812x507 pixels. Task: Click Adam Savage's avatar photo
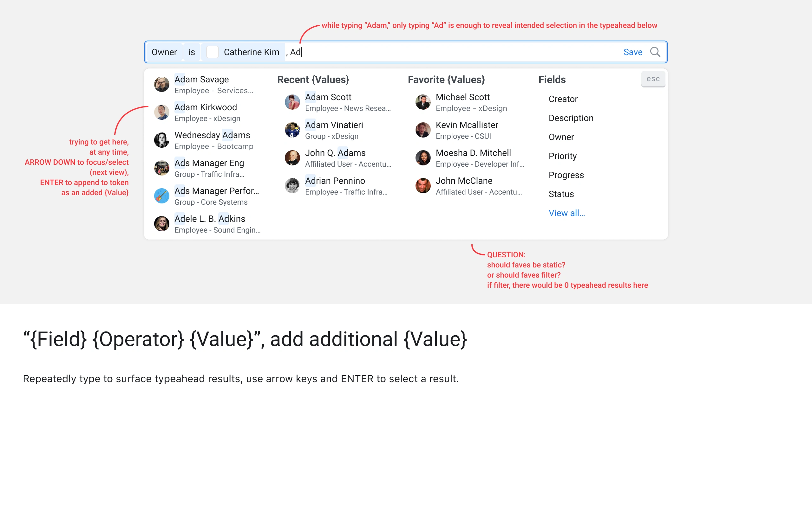click(161, 84)
